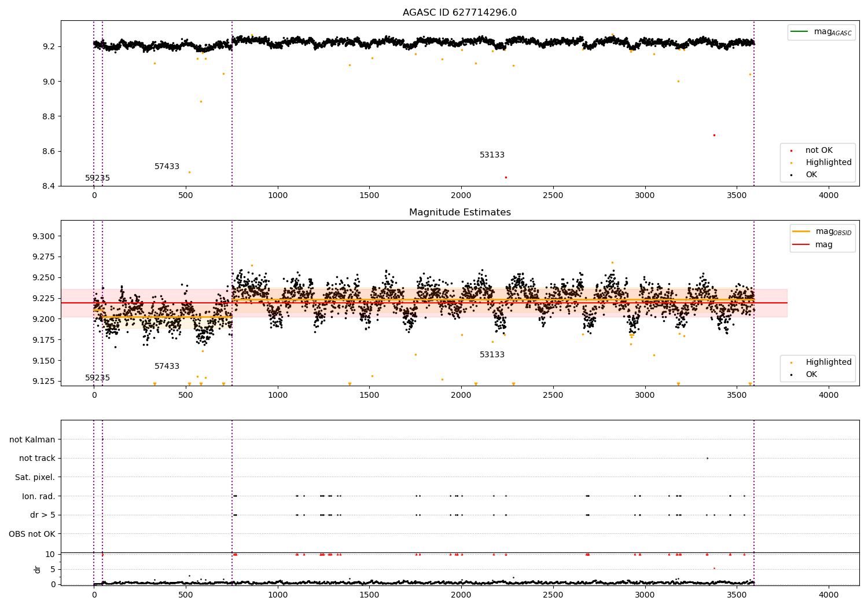Viewport: 868px width, 608px height.
Task: Click the 59235 annotation in Magnitude Estimates plot
Action: [97, 378]
